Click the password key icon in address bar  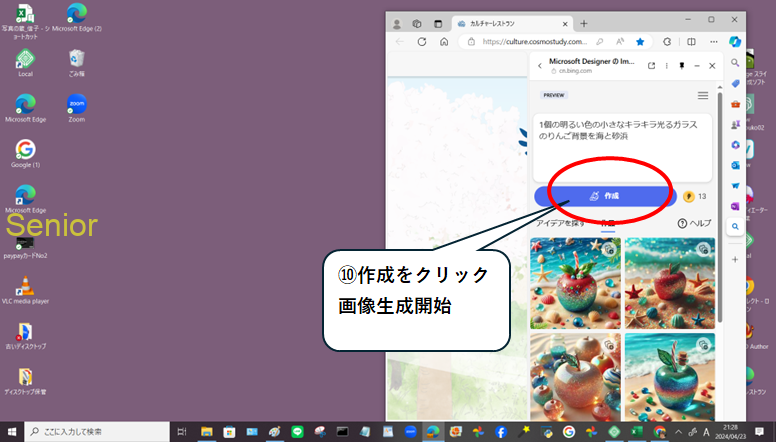click(600, 42)
